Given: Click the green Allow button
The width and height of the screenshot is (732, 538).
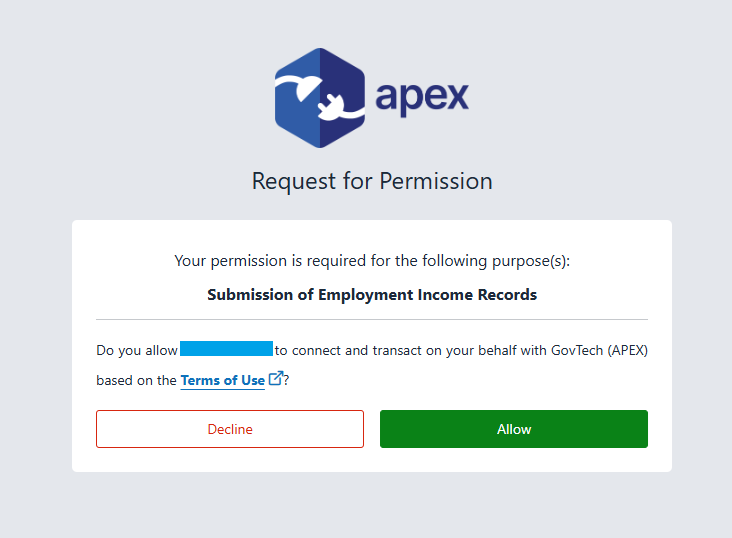Looking at the screenshot, I should [513, 429].
